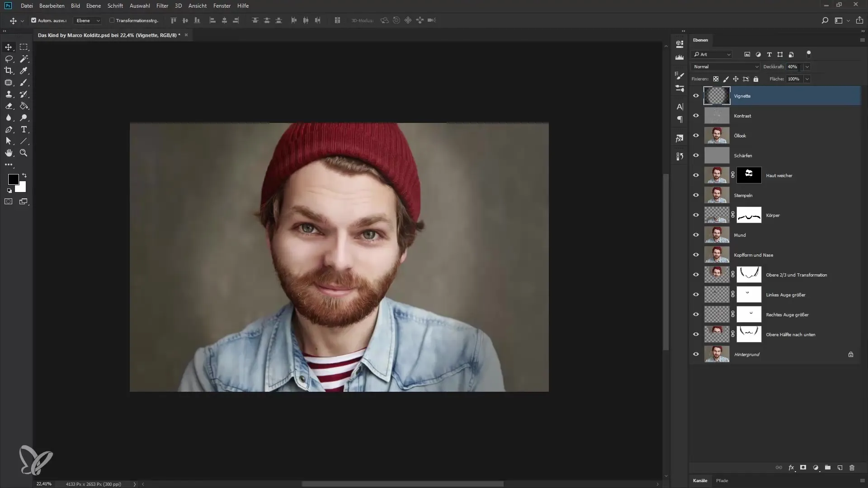Add a layer style with fx

click(x=791, y=468)
